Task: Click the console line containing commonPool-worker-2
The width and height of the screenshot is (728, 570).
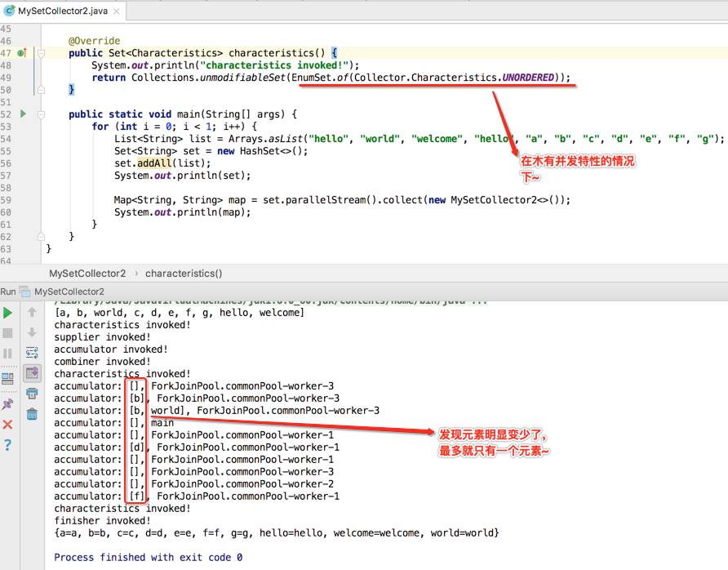Action: (193, 484)
